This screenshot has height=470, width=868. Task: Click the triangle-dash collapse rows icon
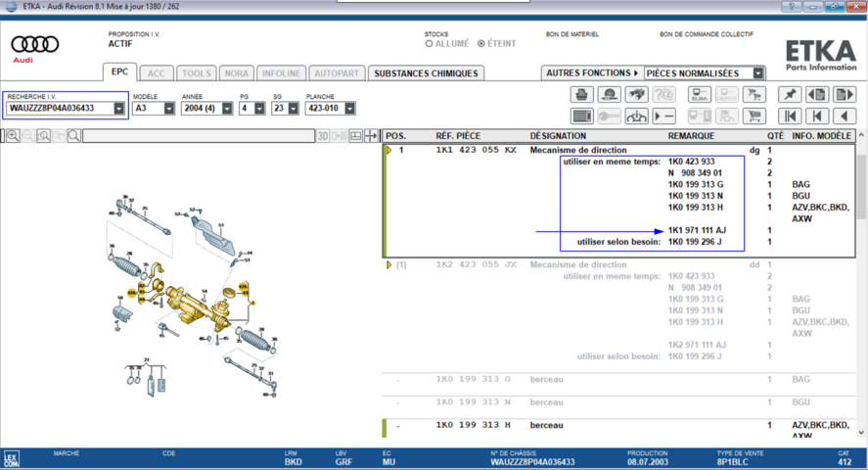pyautogui.click(x=664, y=117)
